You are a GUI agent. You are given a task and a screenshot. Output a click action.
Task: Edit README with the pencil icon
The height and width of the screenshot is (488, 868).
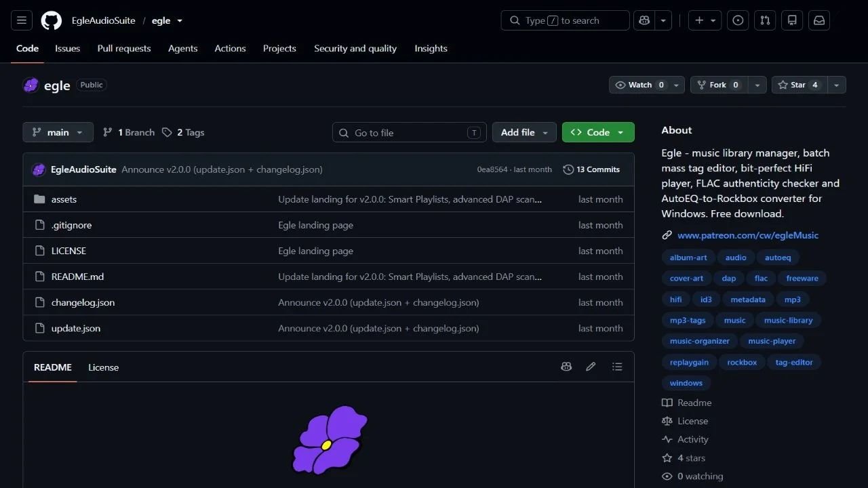[x=591, y=367]
